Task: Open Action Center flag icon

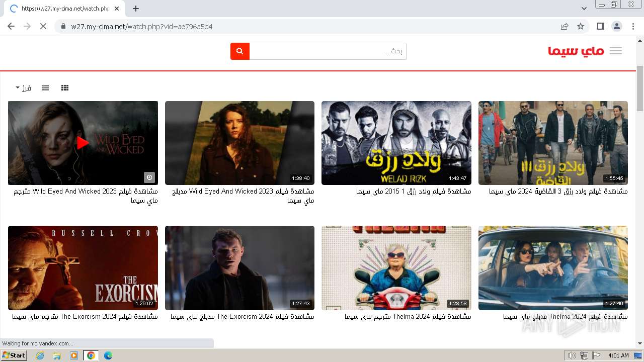Action: coord(596,355)
